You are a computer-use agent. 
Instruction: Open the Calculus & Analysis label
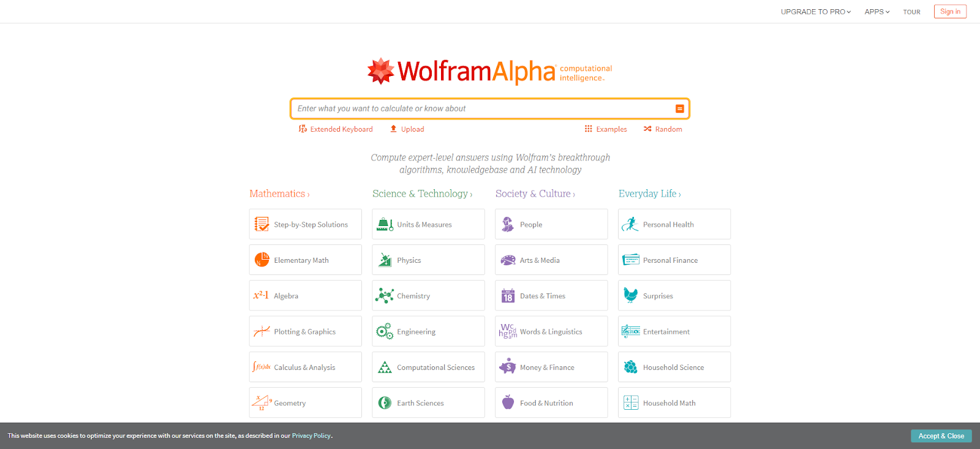pyautogui.click(x=304, y=368)
